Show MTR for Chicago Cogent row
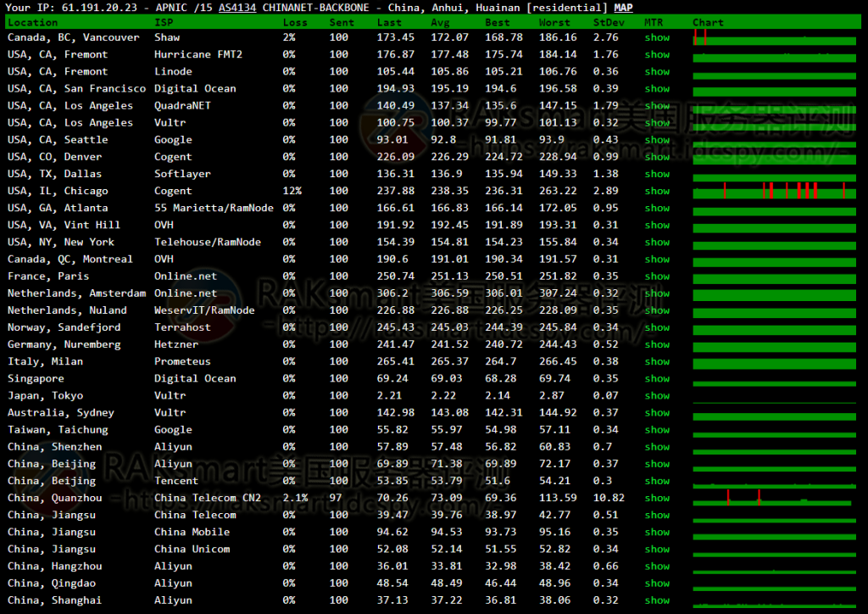Screen dimensions: 868x614 tap(657, 191)
